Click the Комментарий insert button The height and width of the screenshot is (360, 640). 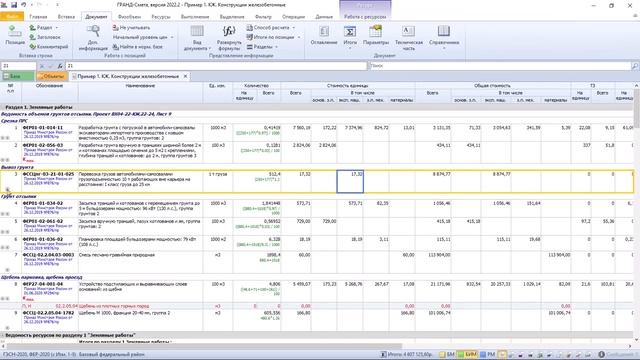coord(49,47)
